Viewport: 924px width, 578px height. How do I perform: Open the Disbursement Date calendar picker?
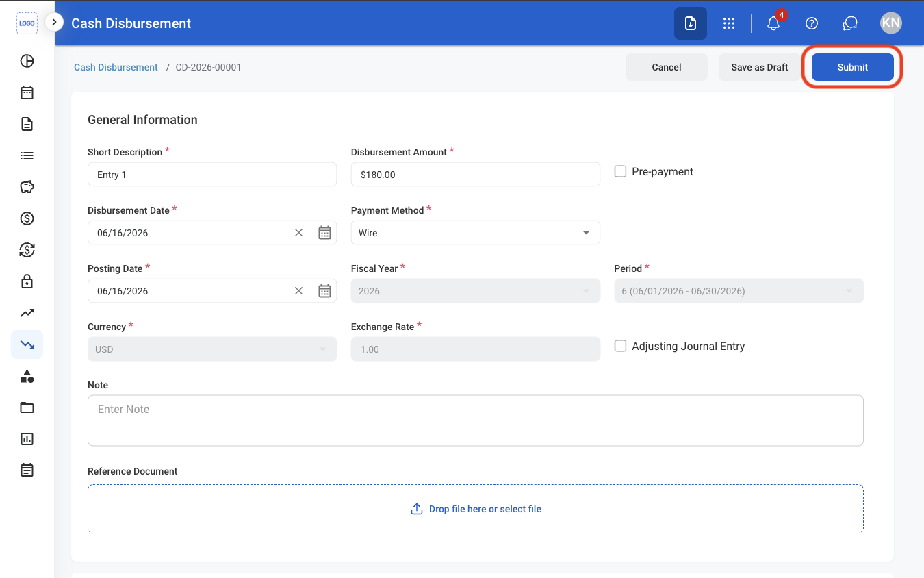(324, 233)
